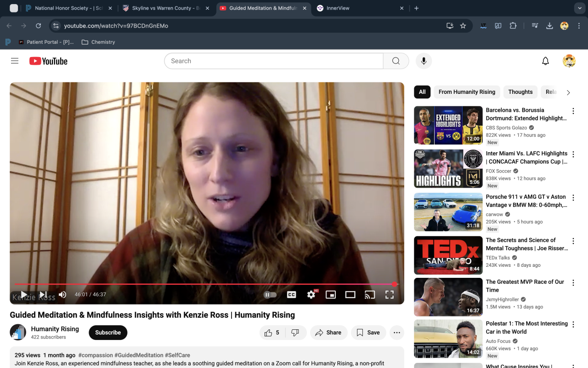
Task: Toggle the autoplay switch
Action: click(270, 294)
